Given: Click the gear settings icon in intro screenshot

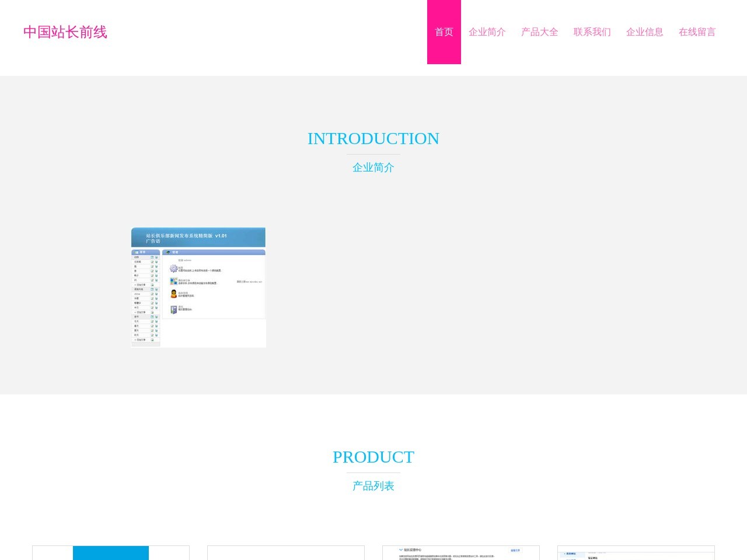Looking at the screenshot, I should 173,269.
